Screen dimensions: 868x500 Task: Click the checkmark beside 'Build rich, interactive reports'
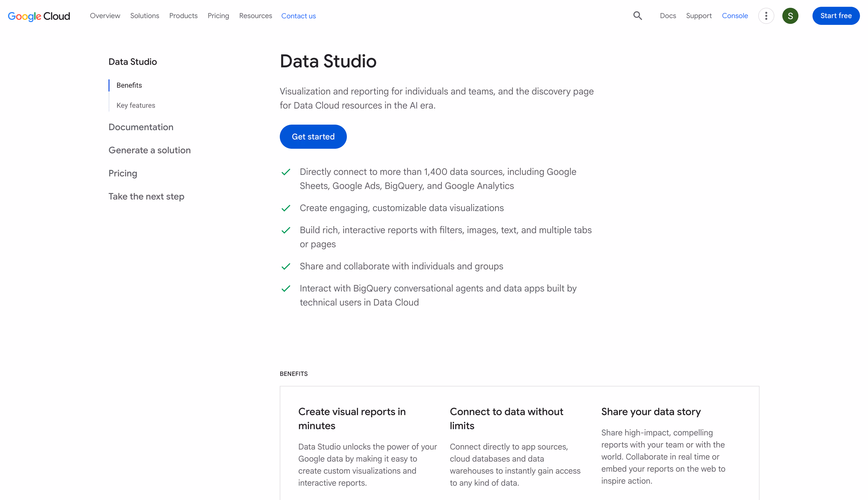point(286,230)
